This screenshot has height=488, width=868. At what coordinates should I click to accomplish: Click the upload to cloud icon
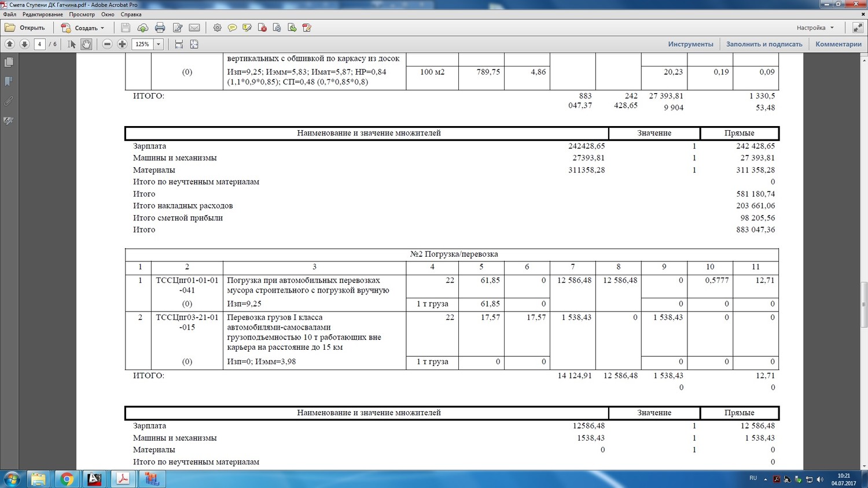click(x=143, y=28)
